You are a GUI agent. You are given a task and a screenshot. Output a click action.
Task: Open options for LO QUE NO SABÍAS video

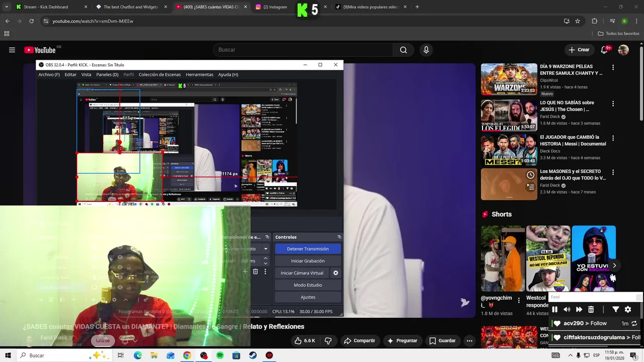point(613,104)
